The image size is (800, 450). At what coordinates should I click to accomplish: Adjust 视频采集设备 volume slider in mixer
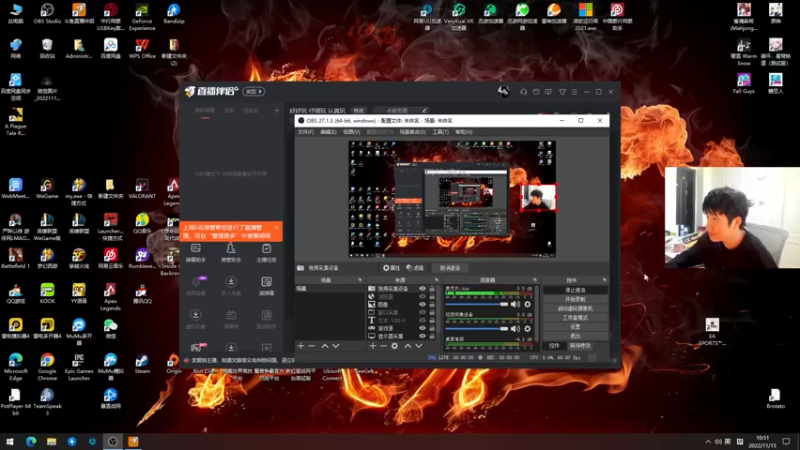477,329
